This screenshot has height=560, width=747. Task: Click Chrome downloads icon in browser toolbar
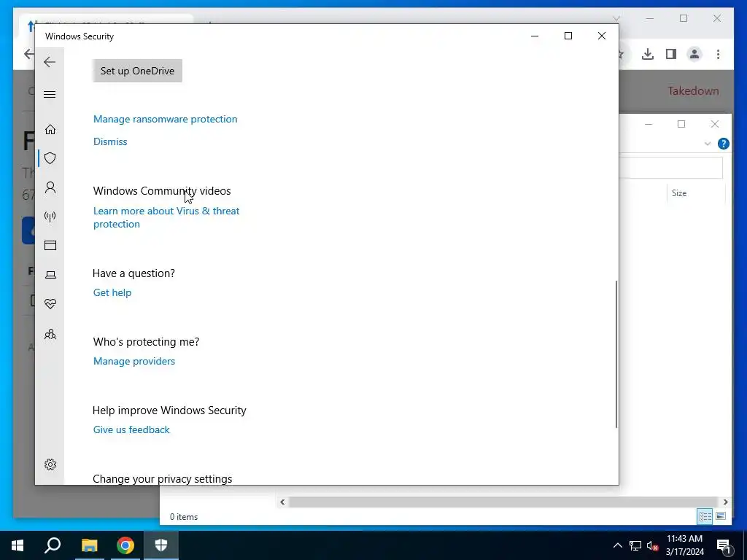648,54
